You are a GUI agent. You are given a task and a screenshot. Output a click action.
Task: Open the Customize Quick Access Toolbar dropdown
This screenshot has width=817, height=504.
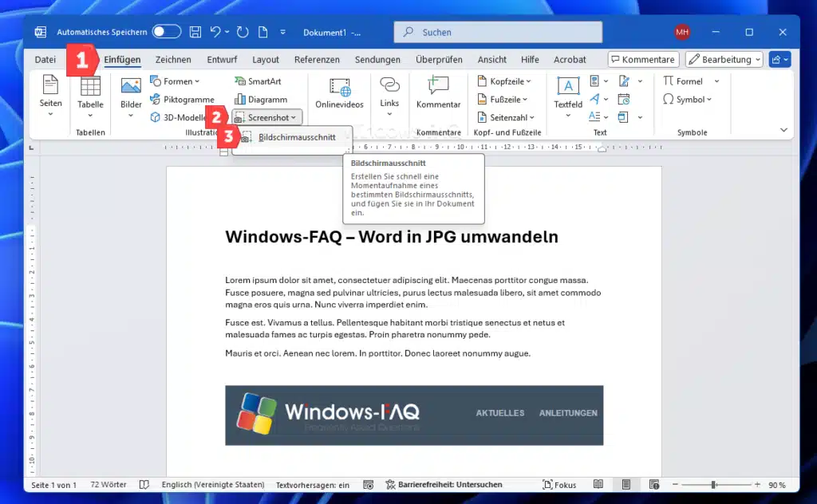(283, 32)
